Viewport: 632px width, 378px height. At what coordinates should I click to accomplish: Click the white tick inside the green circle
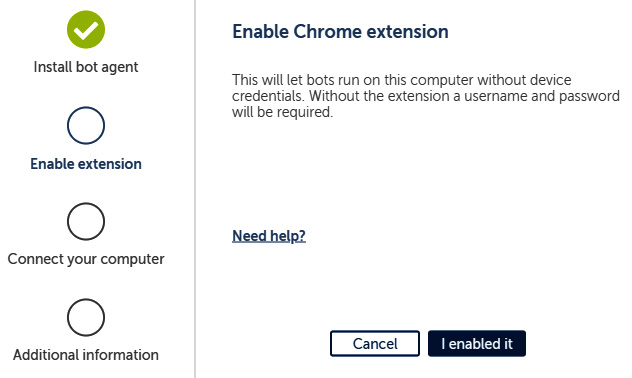[86, 31]
